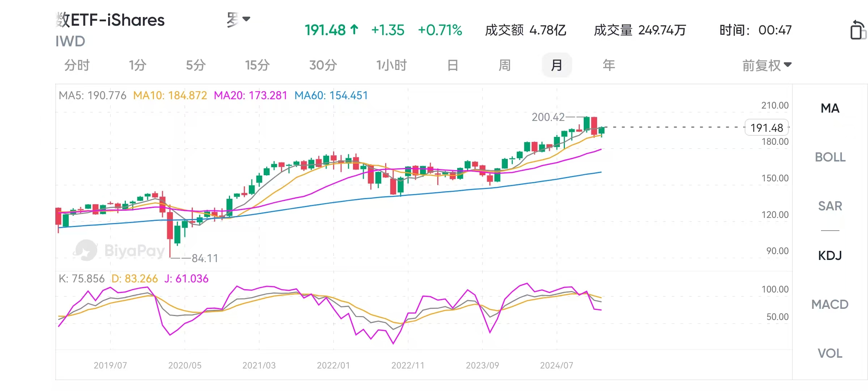
Task: Select the 1分 interval tab
Action: pos(137,66)
